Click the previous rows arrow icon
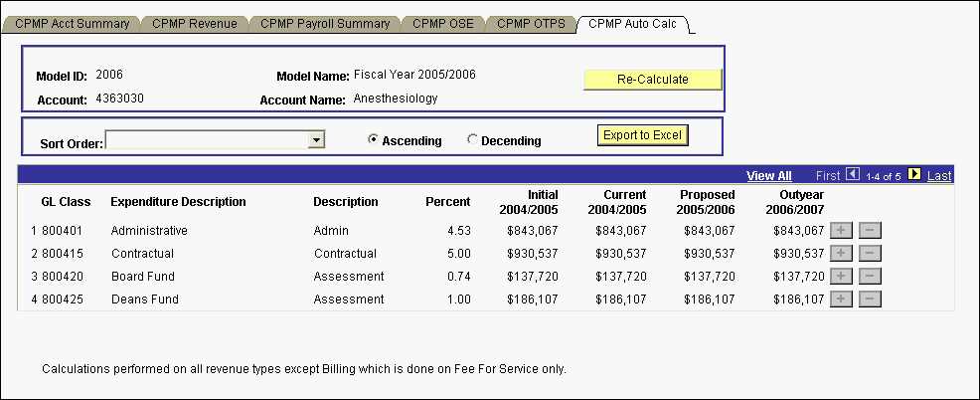Screen dimensions: 980x400 pyautogui.click(x=852, y=175)
